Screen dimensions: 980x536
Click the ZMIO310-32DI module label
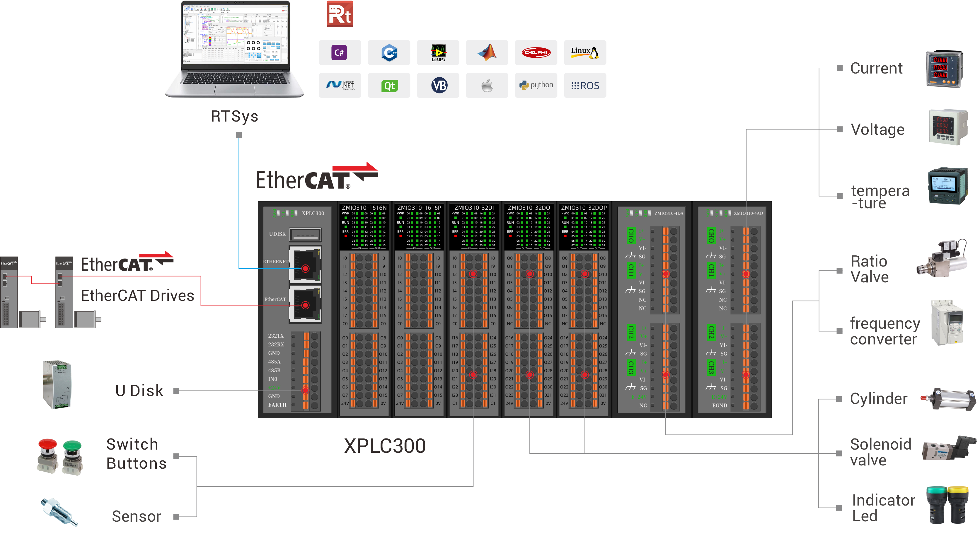pyautogui.click(x=474, y=208)
